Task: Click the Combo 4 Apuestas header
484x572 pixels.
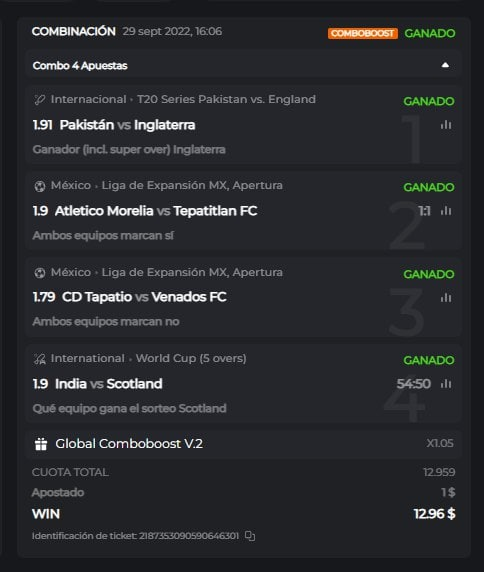Action: pos(243,66)
